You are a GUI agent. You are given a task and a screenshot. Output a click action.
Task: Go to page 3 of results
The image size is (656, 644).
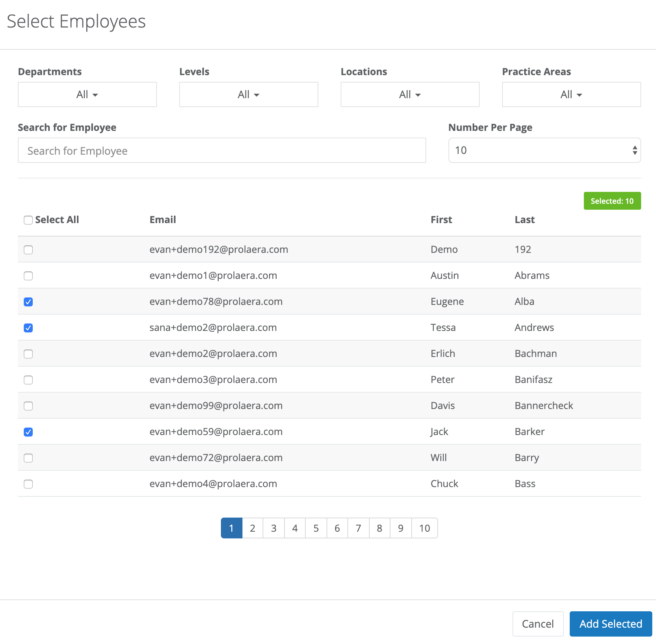click(274, 528)
